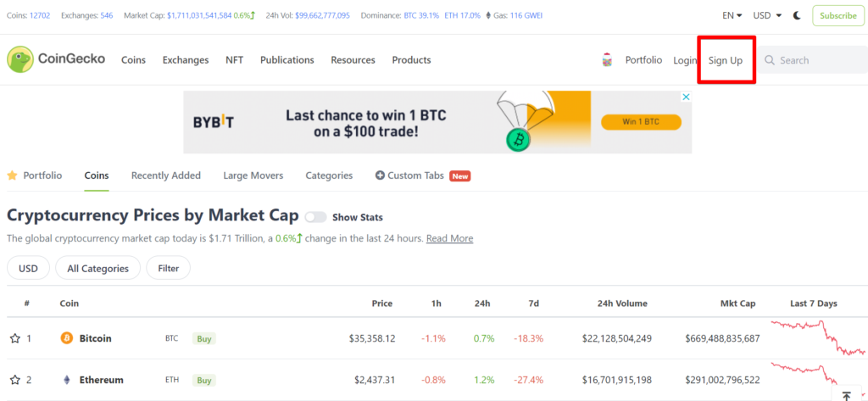
Task: Close the Bybit ad banner
Action: pyautogui.click(x=687, y=97)
